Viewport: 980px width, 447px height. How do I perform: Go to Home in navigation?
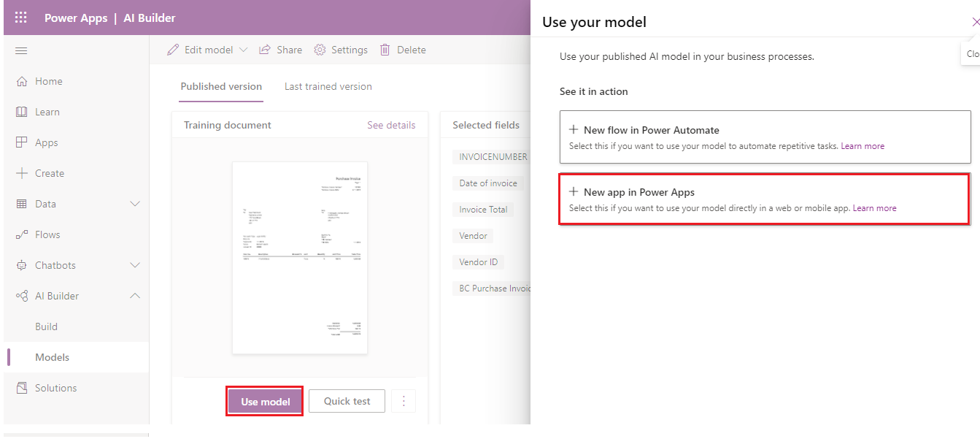click(x=49, y=81)
